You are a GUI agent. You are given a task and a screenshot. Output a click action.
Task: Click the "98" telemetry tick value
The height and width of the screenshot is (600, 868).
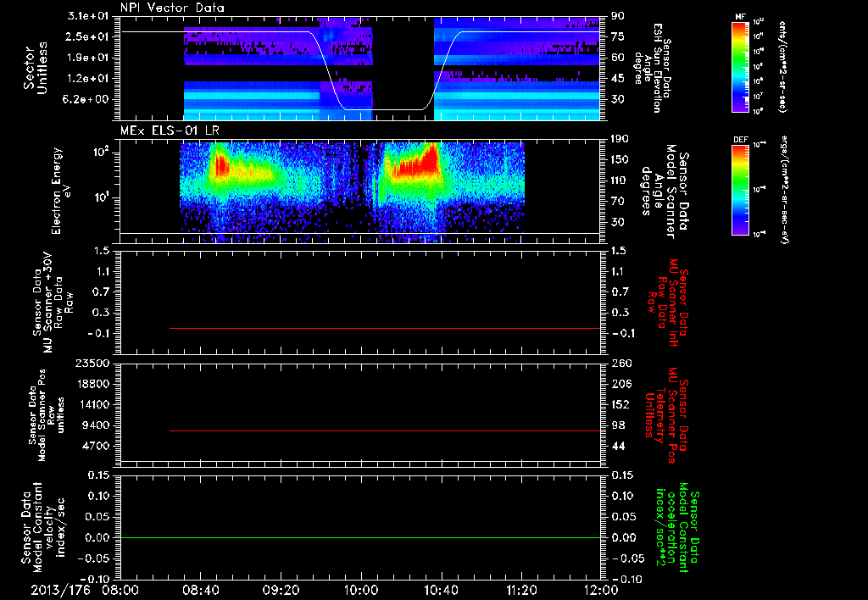coord(618,425)
